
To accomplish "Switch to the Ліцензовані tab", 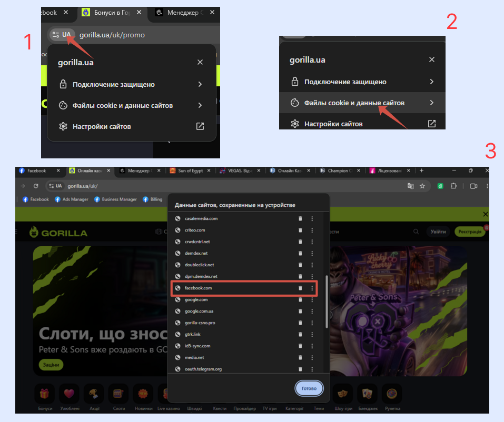I will click(x=389, y=171).
